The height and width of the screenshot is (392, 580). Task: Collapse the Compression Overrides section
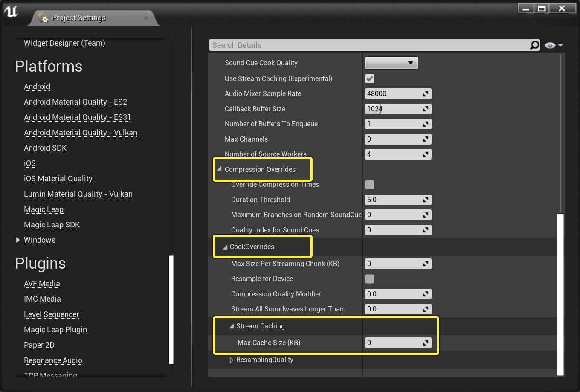tap(219, 169)
